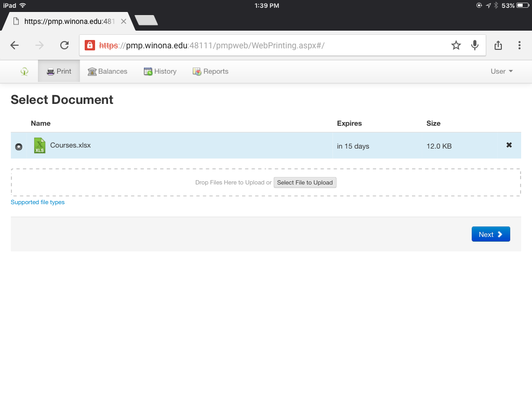Open the Print tab
This screenshot has width=532, height=399.
point(59,72)
